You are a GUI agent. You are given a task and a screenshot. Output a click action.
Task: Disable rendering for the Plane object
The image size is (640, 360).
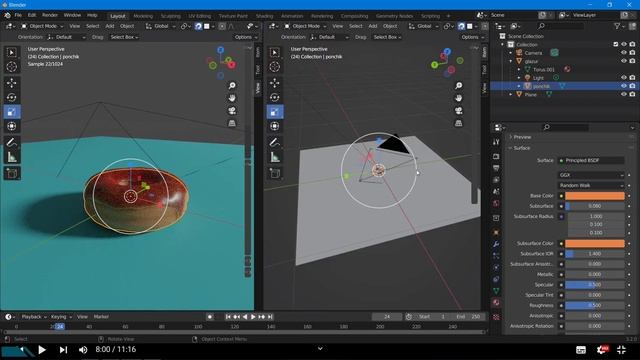(x=632, y=94)
